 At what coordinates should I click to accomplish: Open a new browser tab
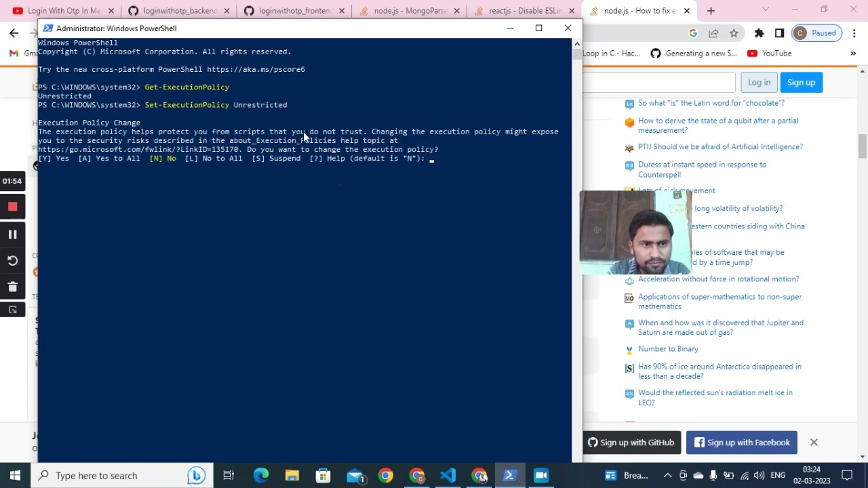[711, 11]
